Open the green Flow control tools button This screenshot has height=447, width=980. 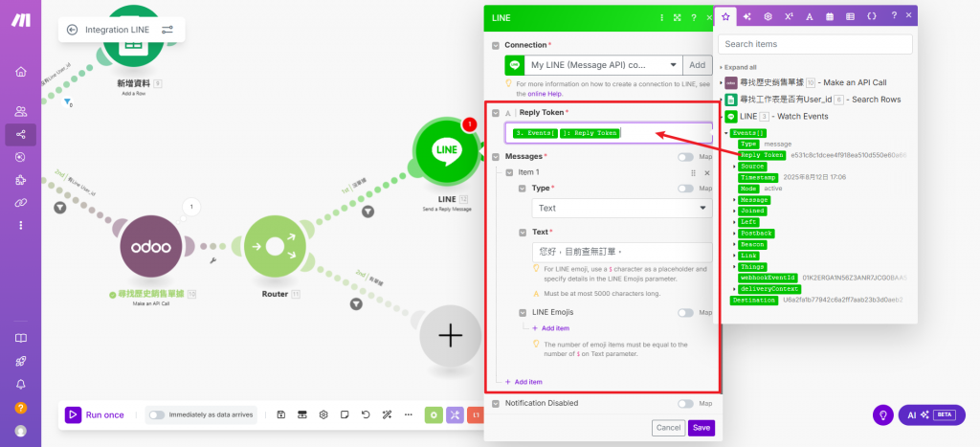tap(434, 414)
